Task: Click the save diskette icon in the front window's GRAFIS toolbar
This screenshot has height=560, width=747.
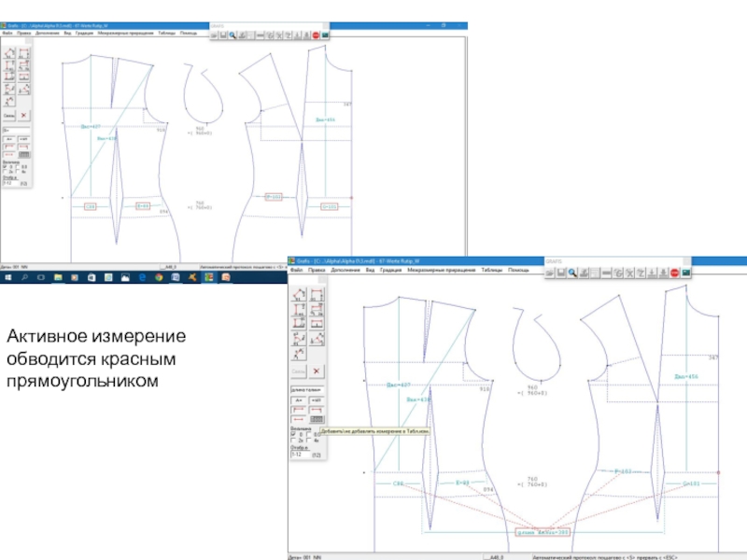Action: (x=561, y=273)
